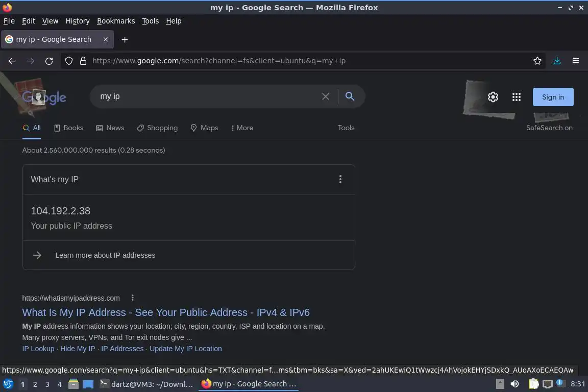Open Learn more about IP addresses

[105, 255]
